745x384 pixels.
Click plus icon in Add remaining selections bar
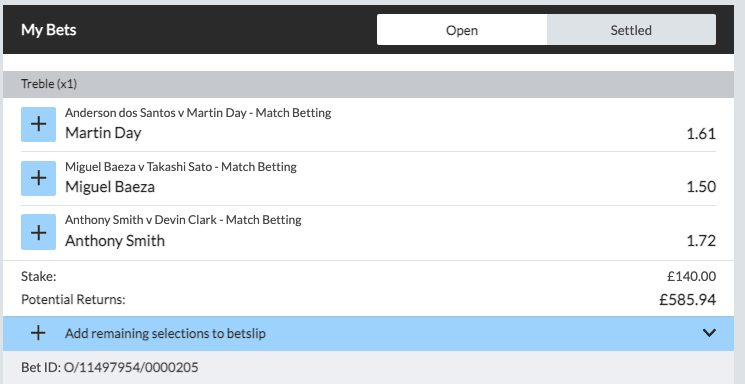(x=38, y=333)
